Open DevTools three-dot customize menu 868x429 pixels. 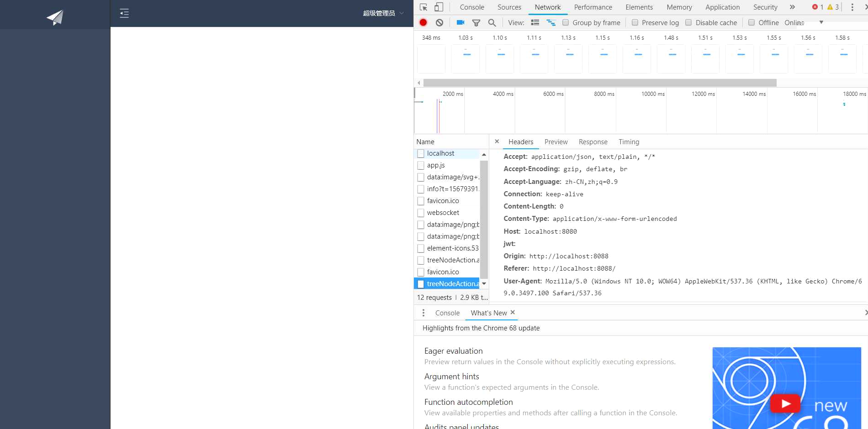pos(852,7)
